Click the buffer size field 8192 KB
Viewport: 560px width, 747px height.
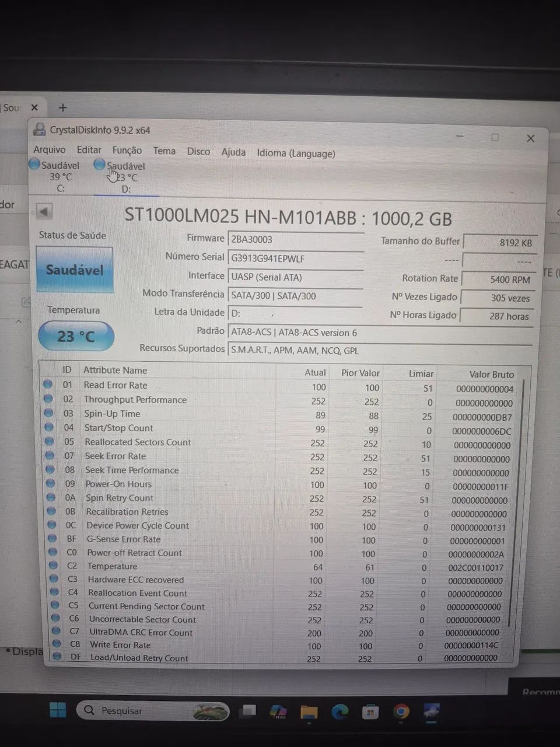tap(501, 243)
